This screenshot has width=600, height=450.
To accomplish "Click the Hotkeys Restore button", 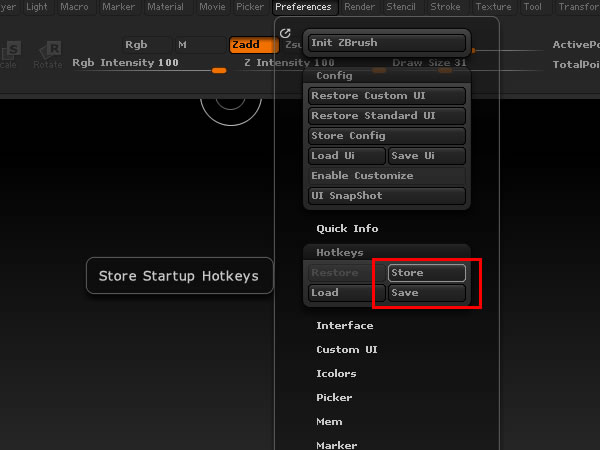I will tap(347, 273).
